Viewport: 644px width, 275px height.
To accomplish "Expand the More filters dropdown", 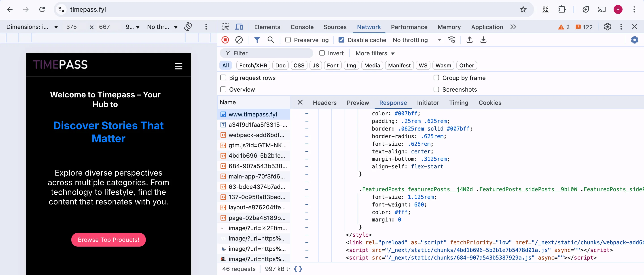I will click(375, 53).
